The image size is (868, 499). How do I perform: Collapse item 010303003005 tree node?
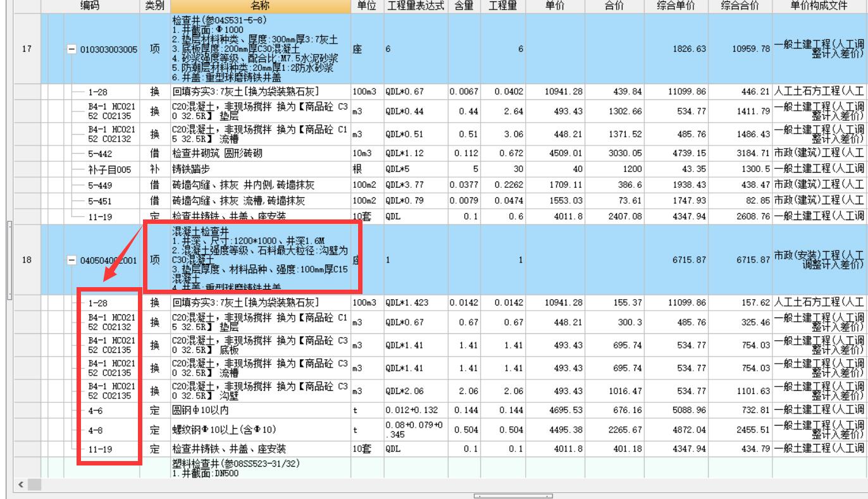click(72, 49)
